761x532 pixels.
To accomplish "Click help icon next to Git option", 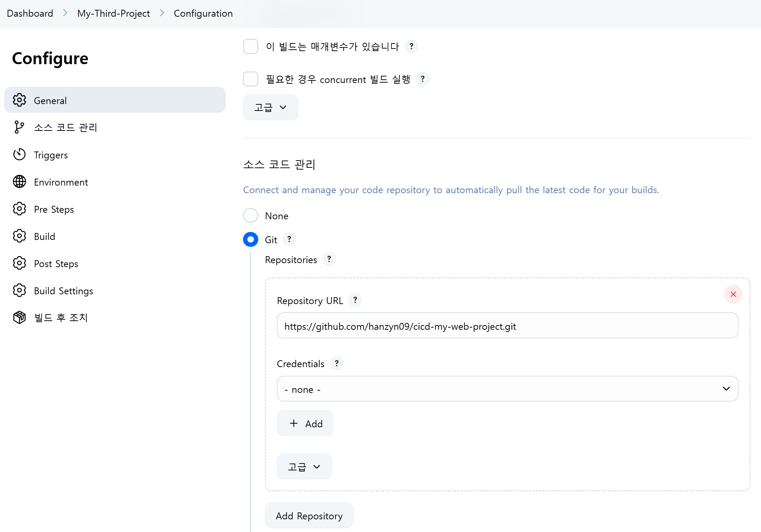I will 289,239.
